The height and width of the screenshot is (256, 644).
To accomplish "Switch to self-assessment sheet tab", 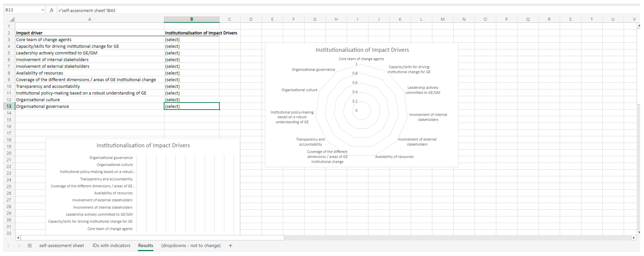I will 62,246.
